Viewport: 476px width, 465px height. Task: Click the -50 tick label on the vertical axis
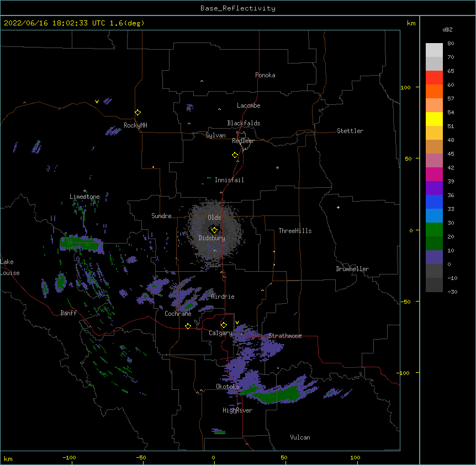point(405,302)
